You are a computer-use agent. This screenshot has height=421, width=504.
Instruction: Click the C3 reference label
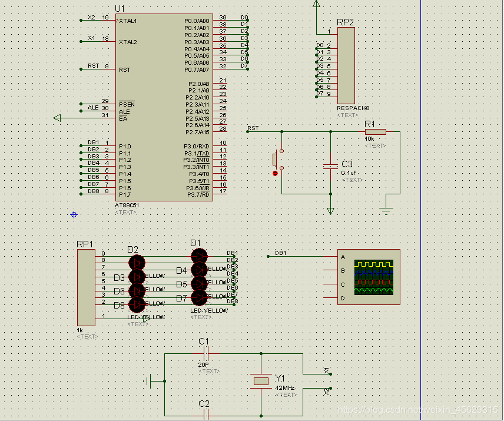pyautogui.click(x=347, y=164)
